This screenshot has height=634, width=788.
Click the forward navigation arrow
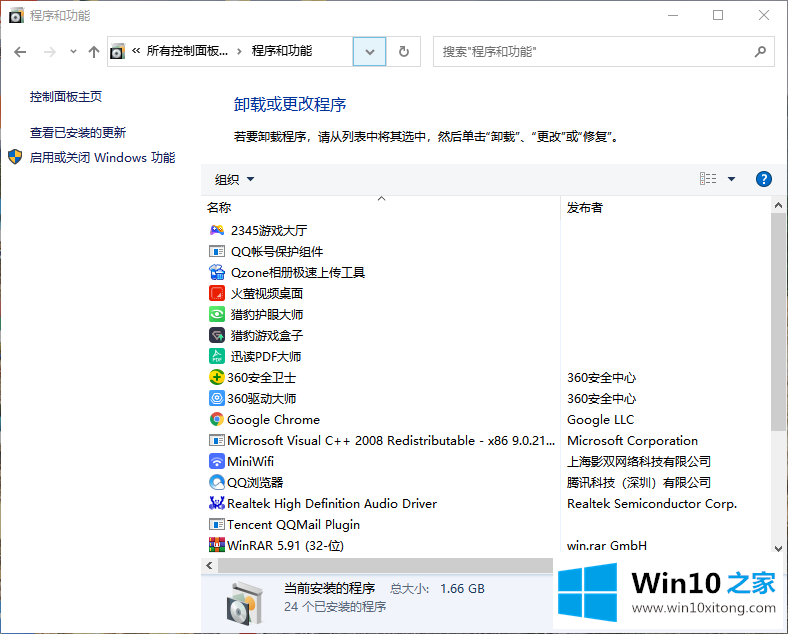pos(50,52)
